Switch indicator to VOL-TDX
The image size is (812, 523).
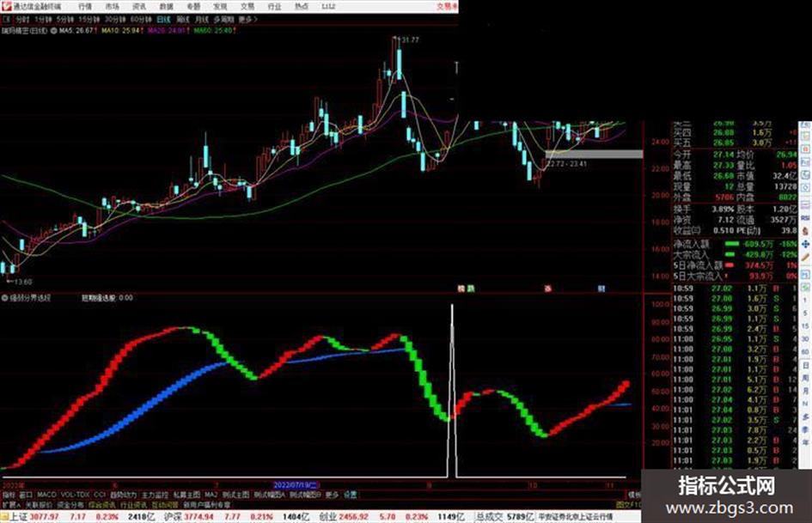(75, 495)
